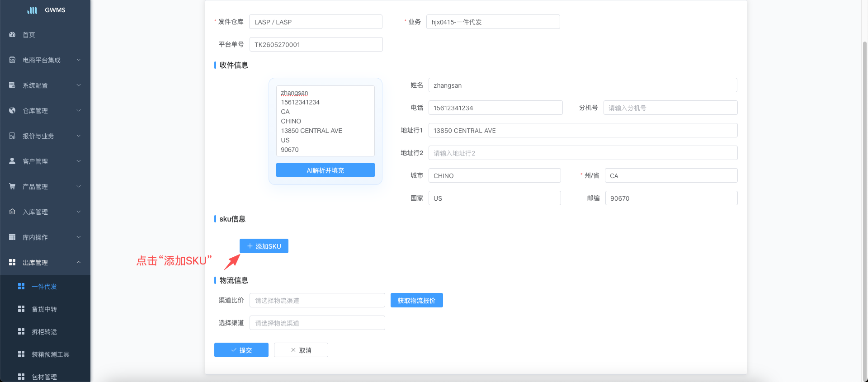Open the 备货中转 submenu item

click(45, 309)
